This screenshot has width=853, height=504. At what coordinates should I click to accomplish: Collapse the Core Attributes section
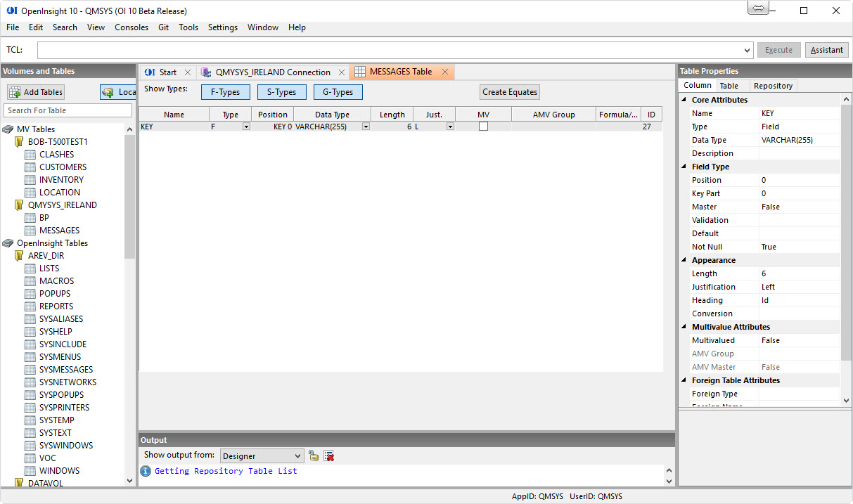click(x=684, y=100)
